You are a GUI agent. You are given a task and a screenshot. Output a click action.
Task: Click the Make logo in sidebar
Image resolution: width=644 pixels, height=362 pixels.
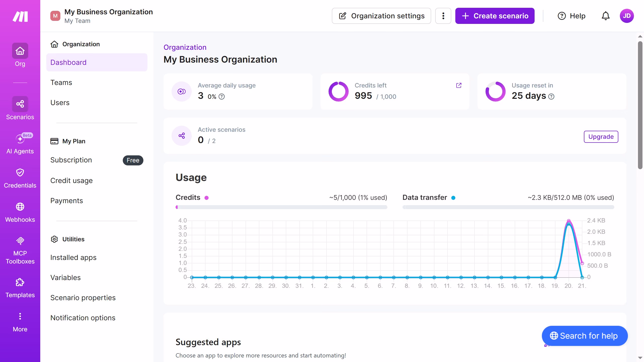point(20,17)
